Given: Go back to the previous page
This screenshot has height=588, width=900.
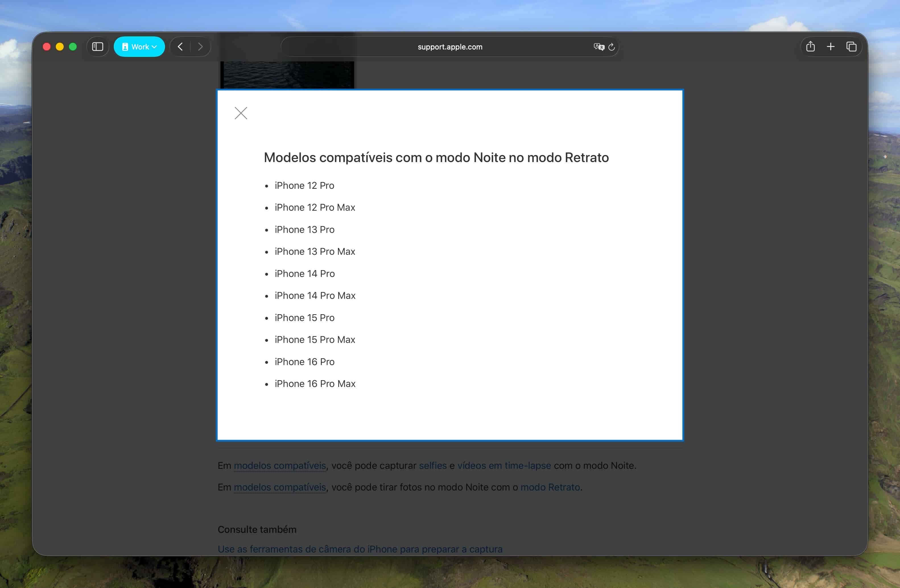Looking at the screenshot, I should tap(180, 46).
